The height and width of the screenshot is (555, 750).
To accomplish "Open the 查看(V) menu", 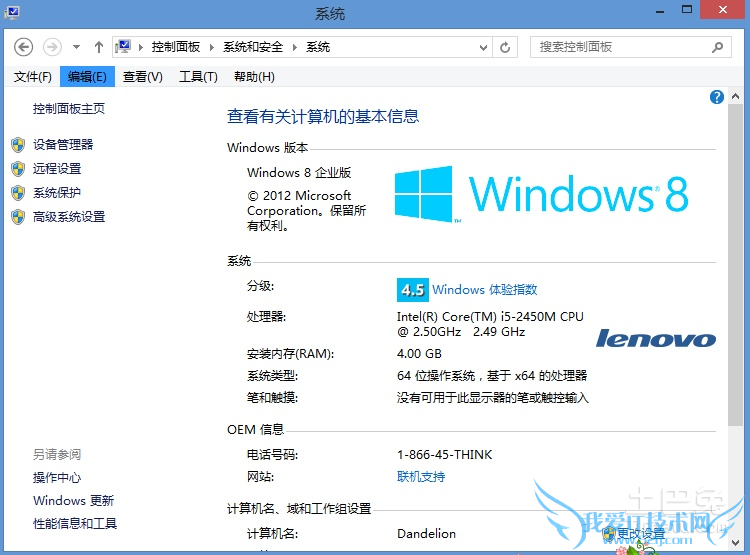I will [143, 77].
